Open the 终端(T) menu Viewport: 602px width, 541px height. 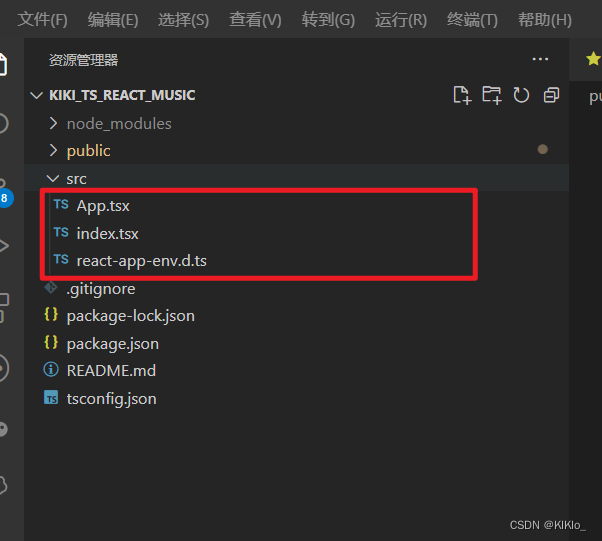tap(472, 19)
